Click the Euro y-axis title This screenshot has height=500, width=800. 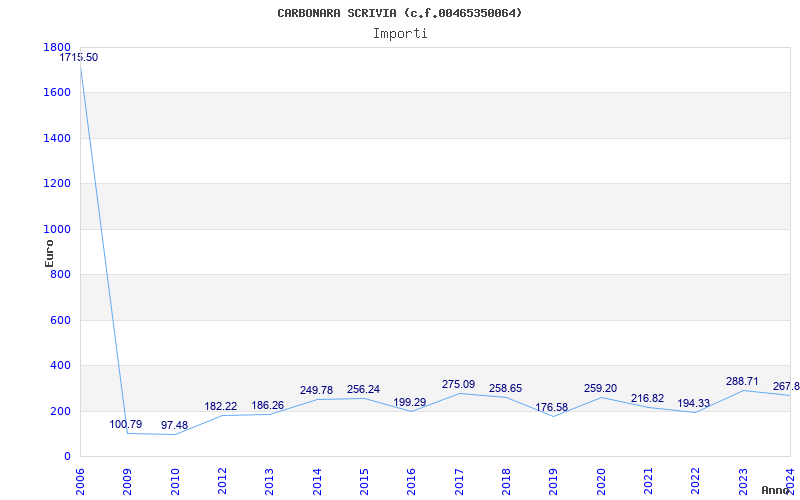point(49,254)
